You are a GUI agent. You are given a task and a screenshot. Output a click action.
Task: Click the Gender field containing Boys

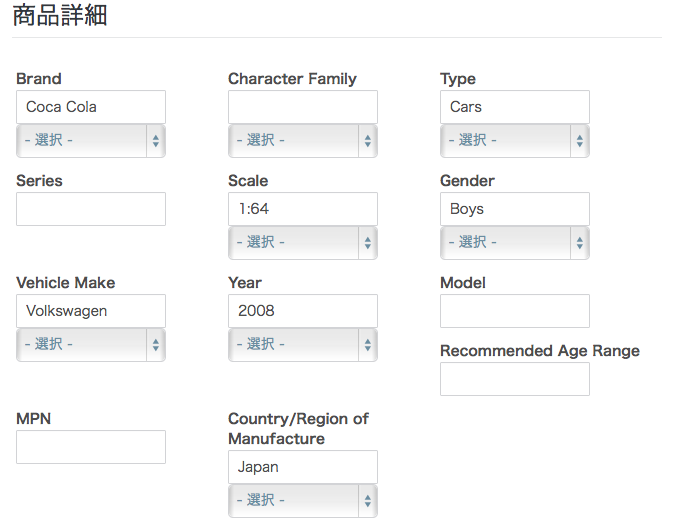pos(515,209)
